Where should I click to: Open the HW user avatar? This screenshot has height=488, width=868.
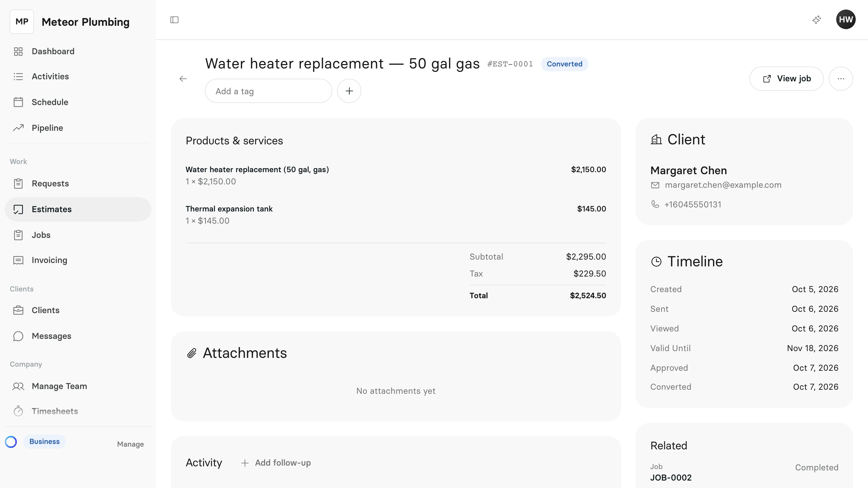pos(846,20)
